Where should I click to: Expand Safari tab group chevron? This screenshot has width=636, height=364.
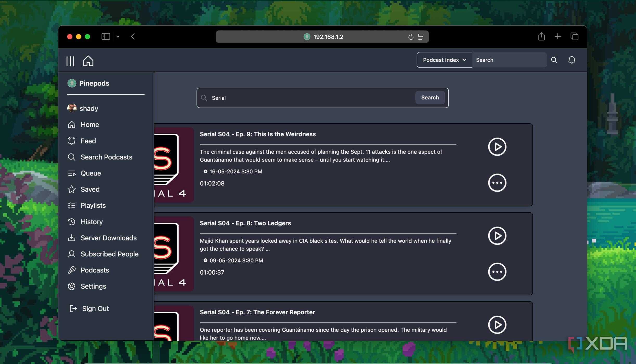tap(118, 37)
